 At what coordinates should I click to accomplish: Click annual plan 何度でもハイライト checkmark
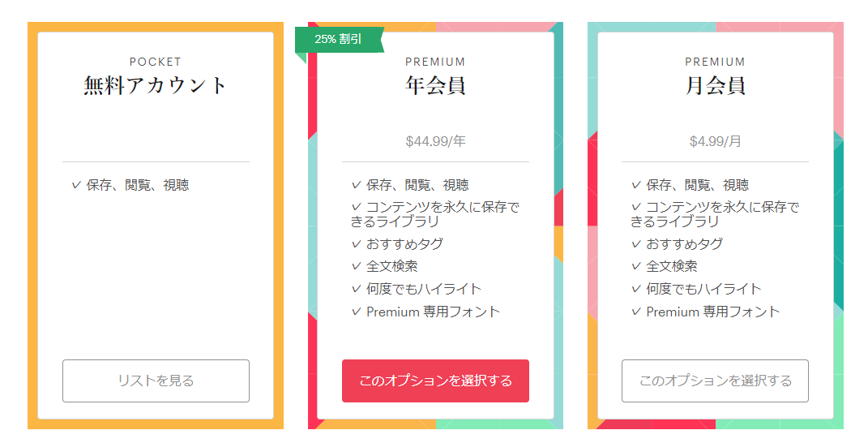pyautogui.click(x=356, y=289)
